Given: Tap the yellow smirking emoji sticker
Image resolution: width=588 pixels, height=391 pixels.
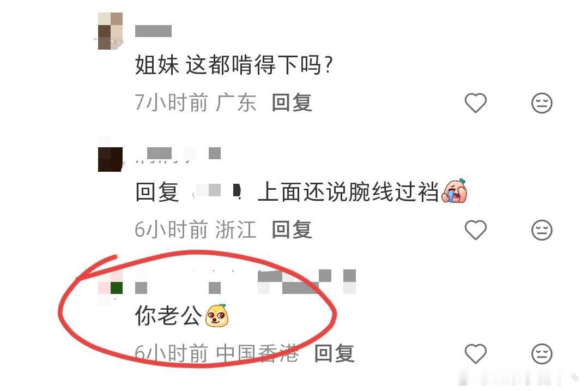Looking at the screenshot, I should 217,315.
